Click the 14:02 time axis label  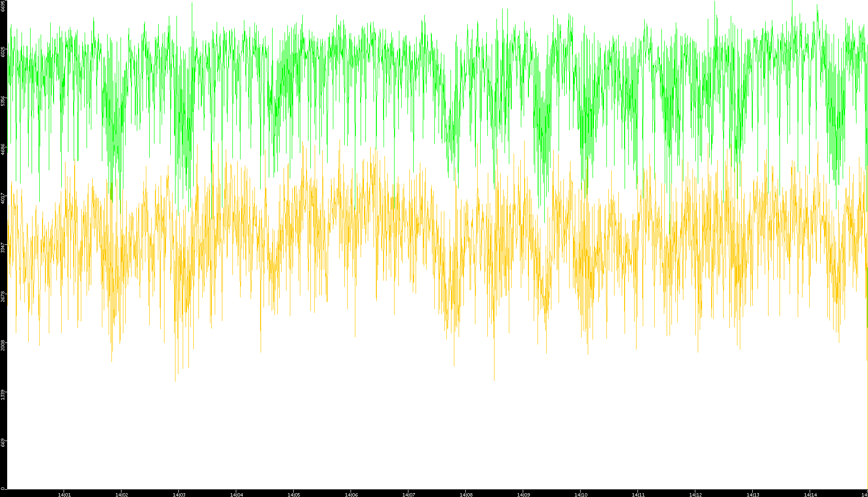[121, 495]
